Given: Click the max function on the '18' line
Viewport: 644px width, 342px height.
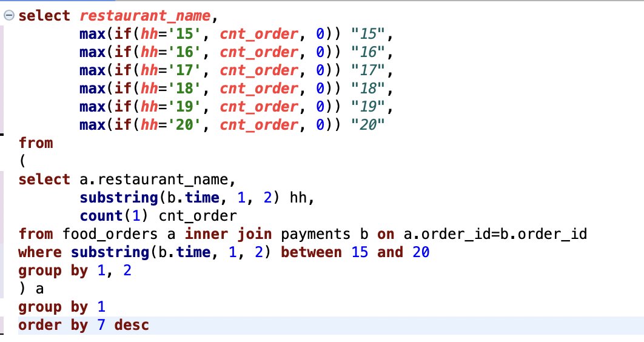Looking at the screenshot, I should (92, 89).
